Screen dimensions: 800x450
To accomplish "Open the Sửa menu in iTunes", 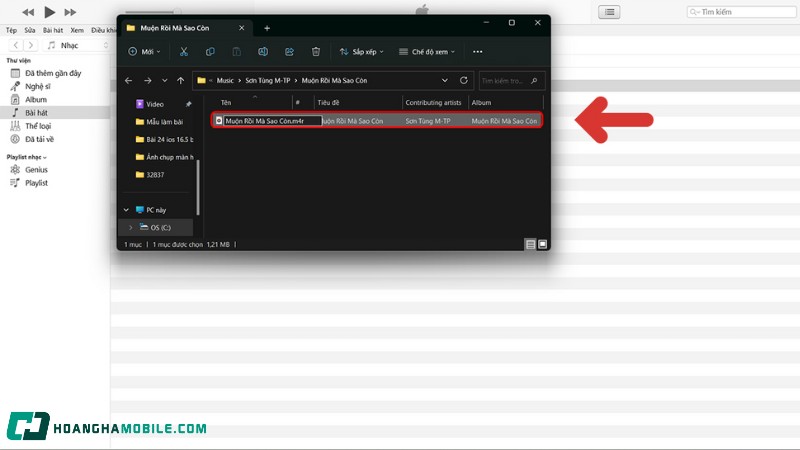I will point(30,30).
